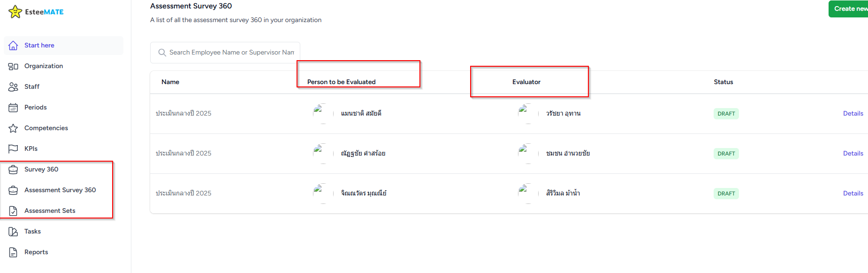Click the Tasks sidebar icon

click(13, 231)
